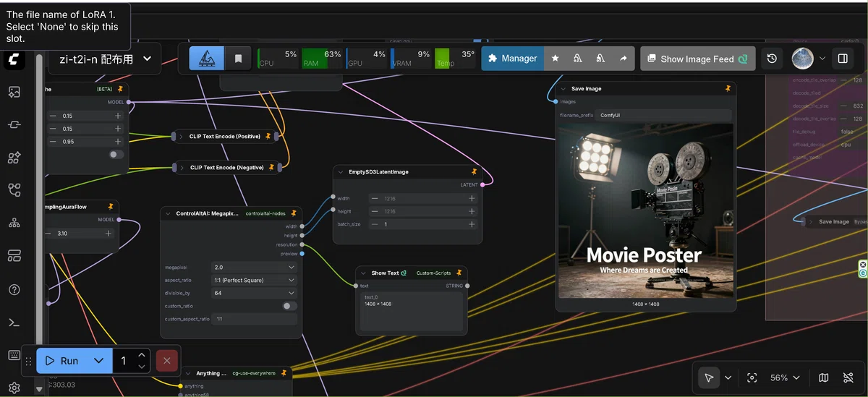868x397 pixels.
Task: Click the blue ship logo toolbar button
Action: tap(207, 59)
